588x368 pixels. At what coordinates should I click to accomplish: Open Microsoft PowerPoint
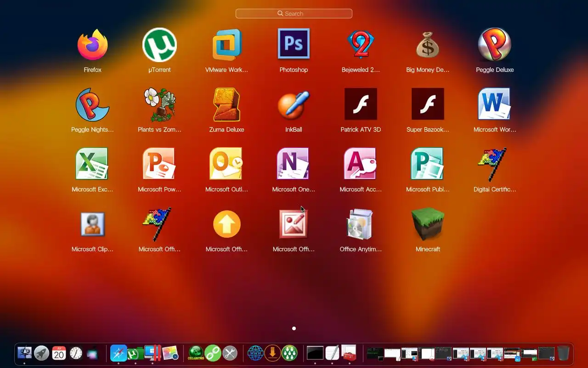pyautogui.click(x=159, y=164)
